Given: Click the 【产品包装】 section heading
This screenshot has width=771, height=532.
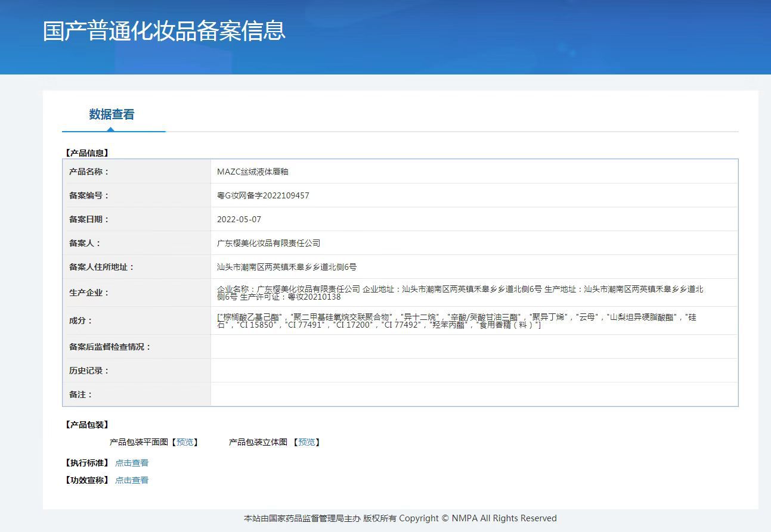Looking at the screenshot, I should coord(87,425).
